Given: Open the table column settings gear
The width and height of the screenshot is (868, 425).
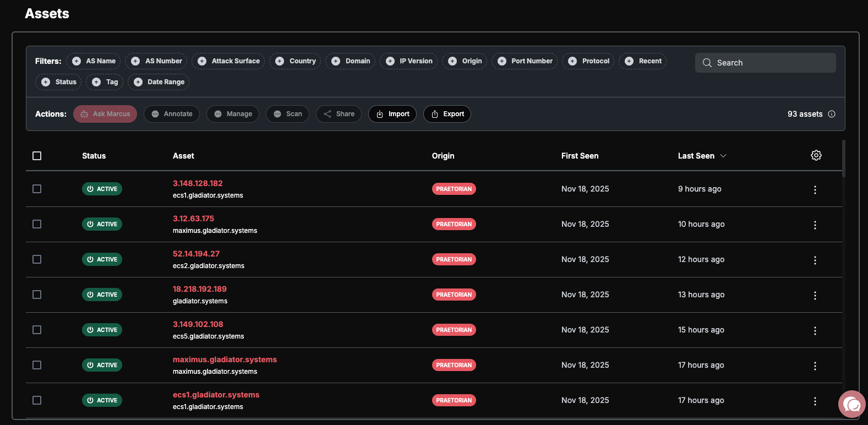Looking at the screenshot, I should [816, 155].
